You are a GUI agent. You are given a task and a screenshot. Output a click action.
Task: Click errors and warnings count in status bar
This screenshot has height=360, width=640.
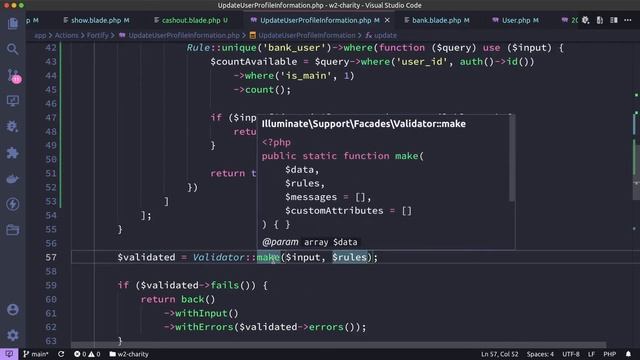(87, 354)
